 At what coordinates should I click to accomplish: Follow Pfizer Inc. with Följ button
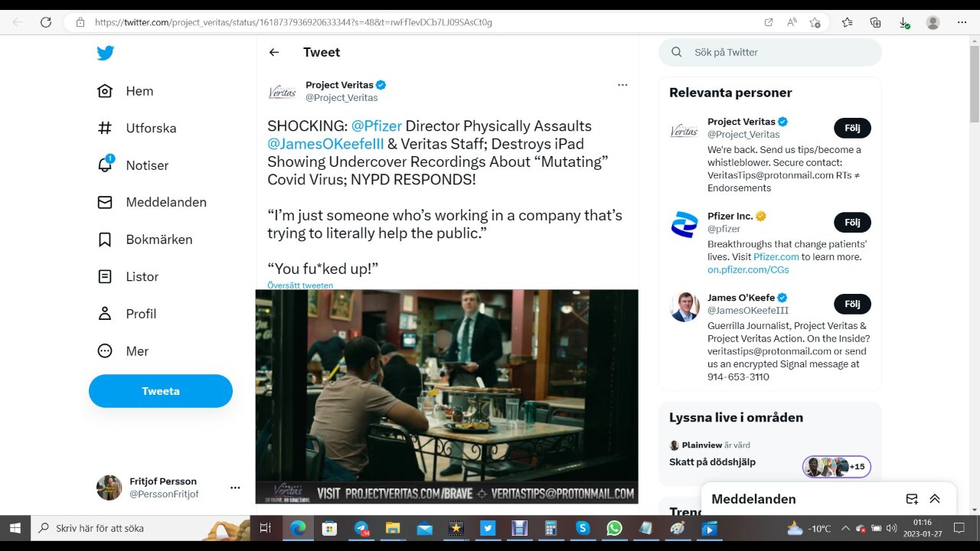pyautogui.click(x=852, y=222)
